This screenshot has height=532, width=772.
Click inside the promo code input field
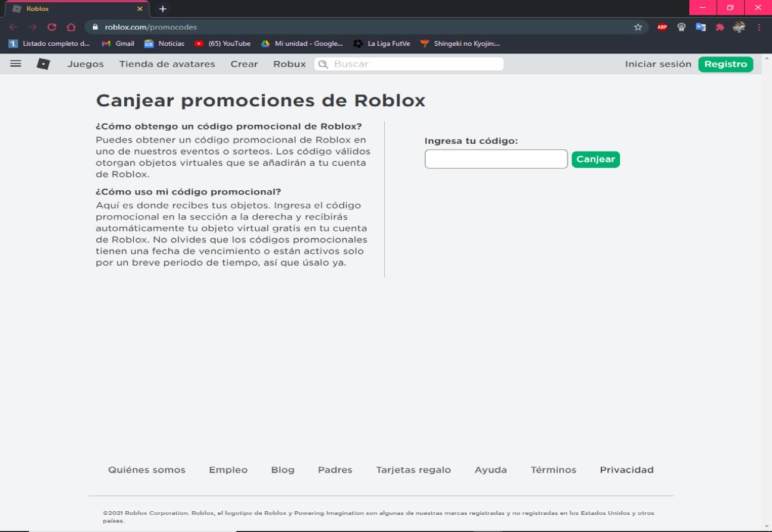tap(496, 159)
